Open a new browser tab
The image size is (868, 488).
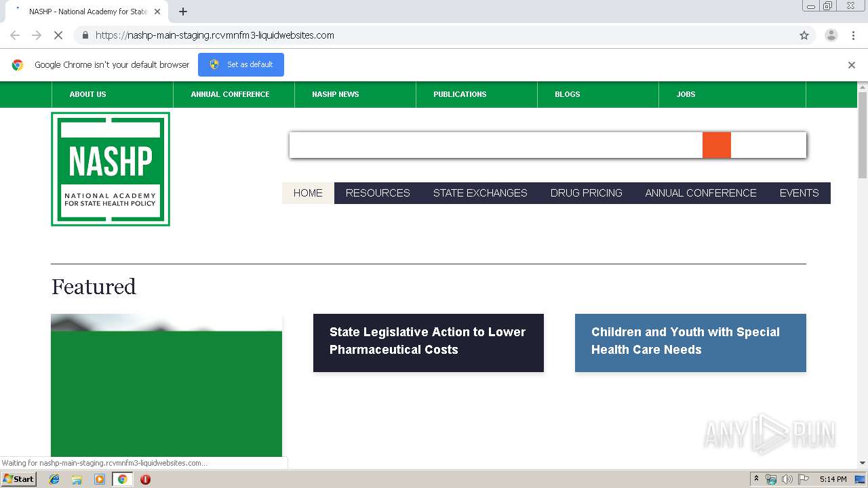(x=183, y=12)
